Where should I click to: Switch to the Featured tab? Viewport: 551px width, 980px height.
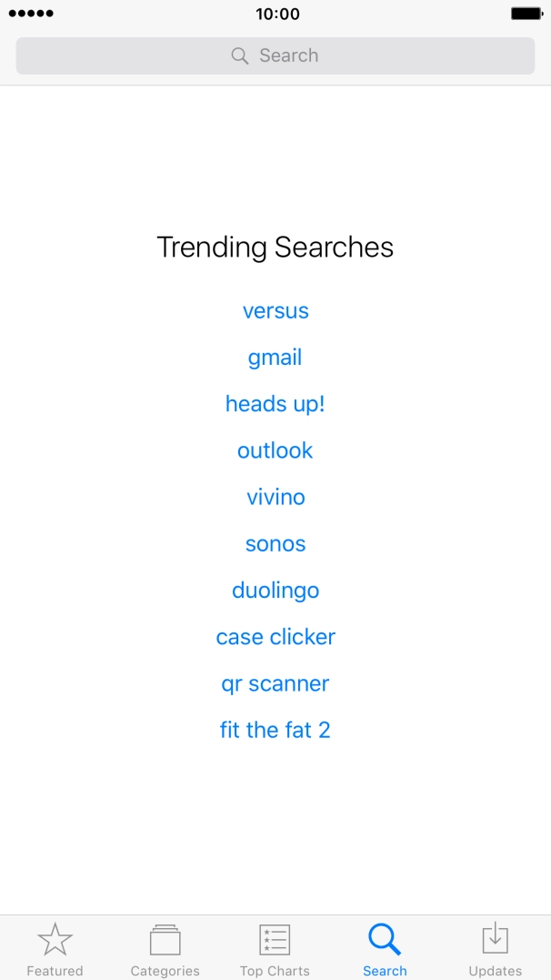coord(55,948)
